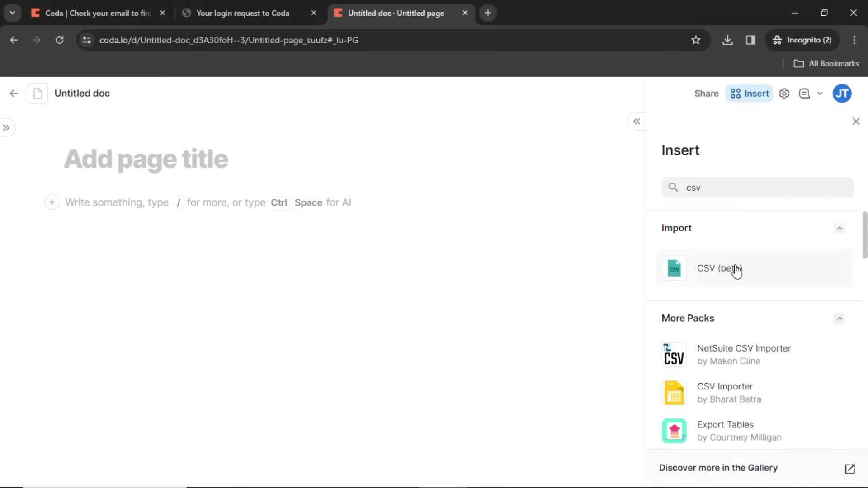
Task: Go back in browser history
Action: pyautogui.click(x=14, y=40)
